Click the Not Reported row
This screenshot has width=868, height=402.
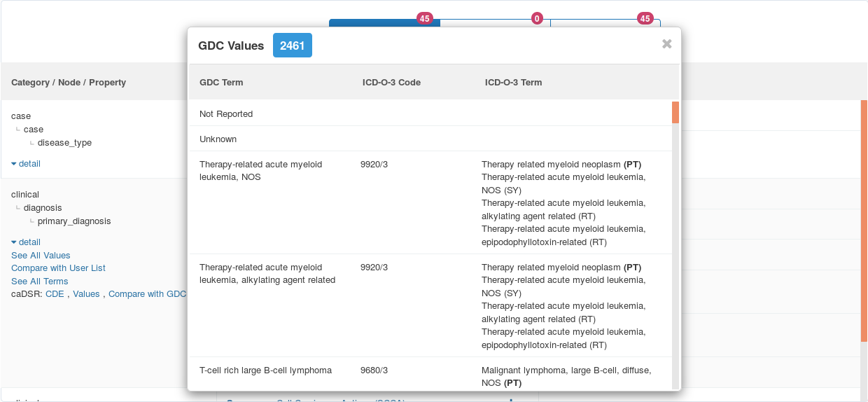[x=226, y=114]
